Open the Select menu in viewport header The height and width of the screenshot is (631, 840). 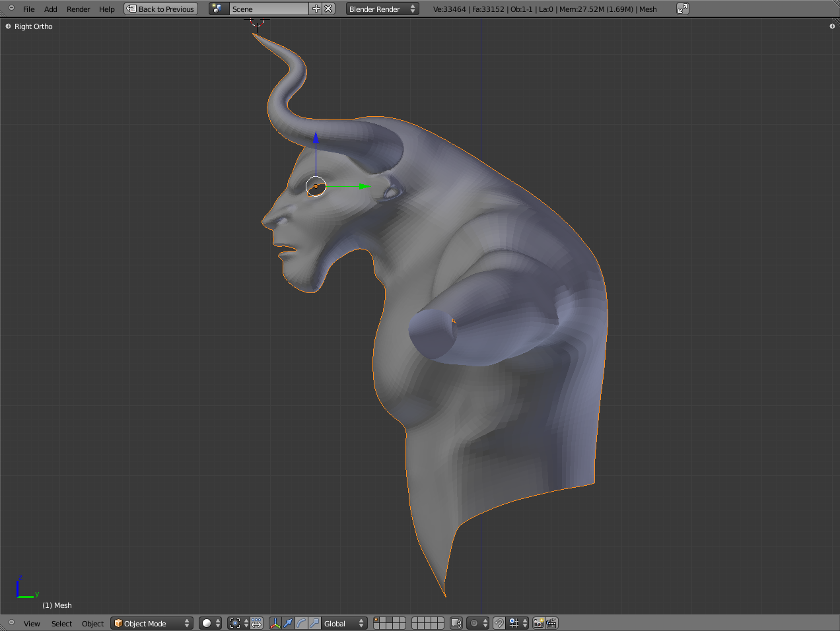tap(61, 624)
